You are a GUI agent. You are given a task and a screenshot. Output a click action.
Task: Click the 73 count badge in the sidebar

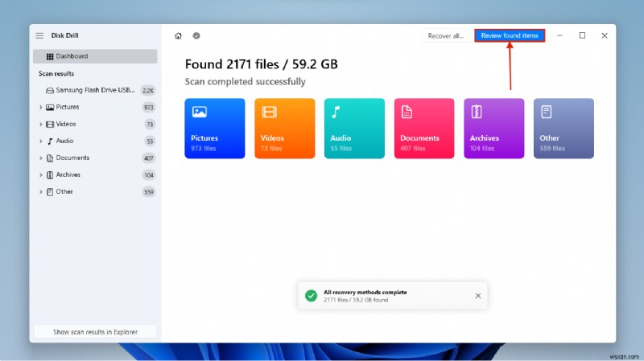pyautogui.click(x=150, y=125)
